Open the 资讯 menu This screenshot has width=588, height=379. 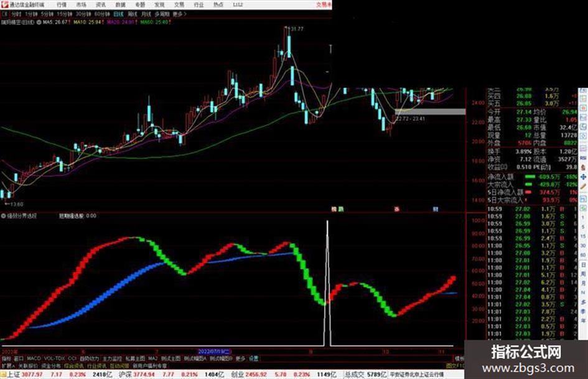click(x=101, y=4)
